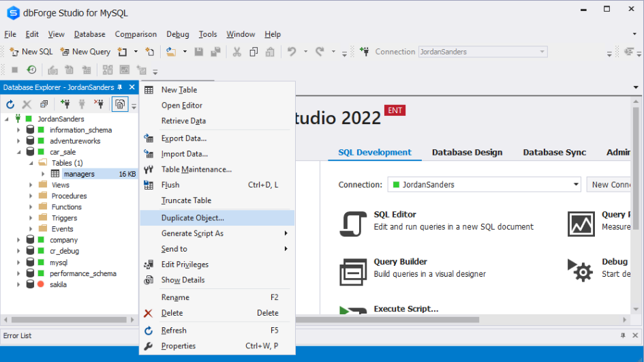Click the explorer horizontal scrollbar

[69, 320]
